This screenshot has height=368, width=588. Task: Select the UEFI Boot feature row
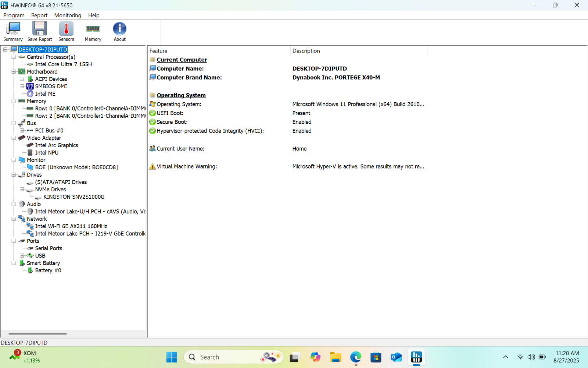pyautogui.click(x=288, y=113)
